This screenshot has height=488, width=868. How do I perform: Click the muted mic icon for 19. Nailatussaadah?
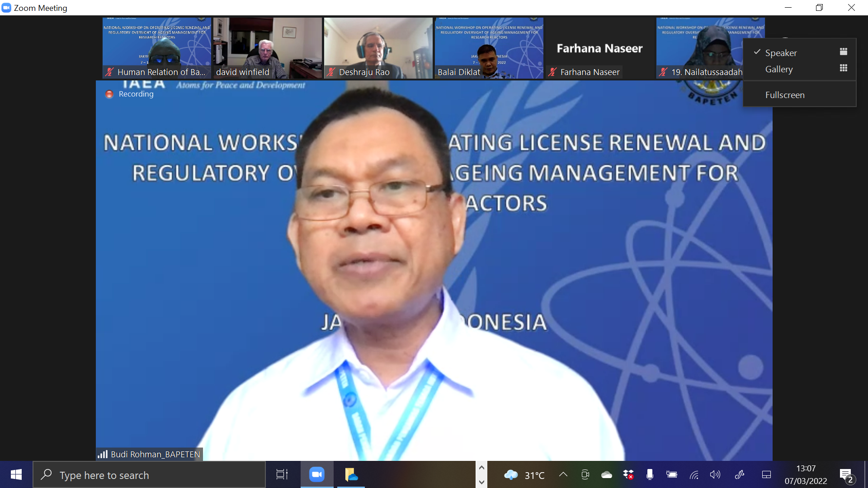pos(663,72)
